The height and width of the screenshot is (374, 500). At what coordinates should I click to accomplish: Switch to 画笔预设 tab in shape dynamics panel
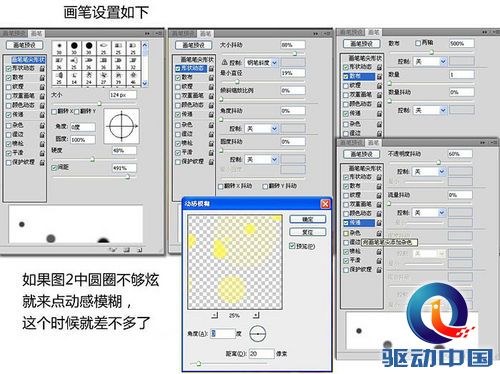182,34
